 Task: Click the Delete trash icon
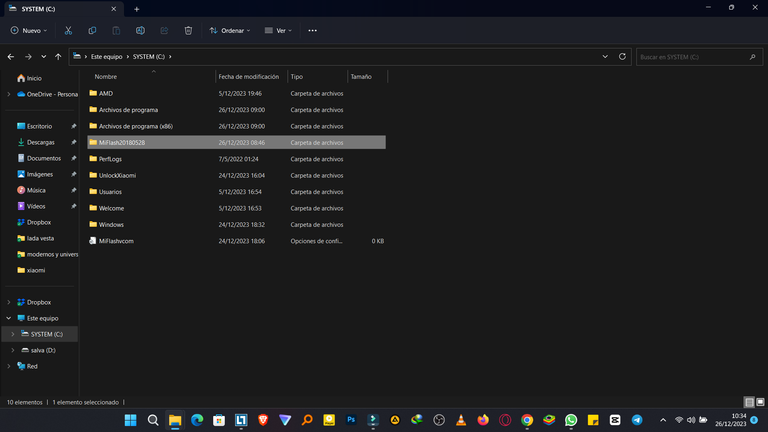click(188, 31)
